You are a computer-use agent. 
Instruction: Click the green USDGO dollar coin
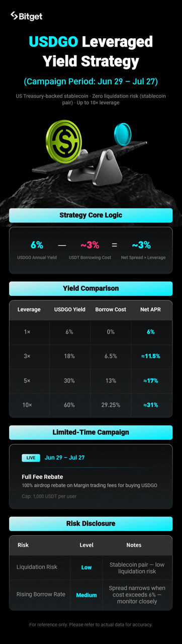click(64, 138)
